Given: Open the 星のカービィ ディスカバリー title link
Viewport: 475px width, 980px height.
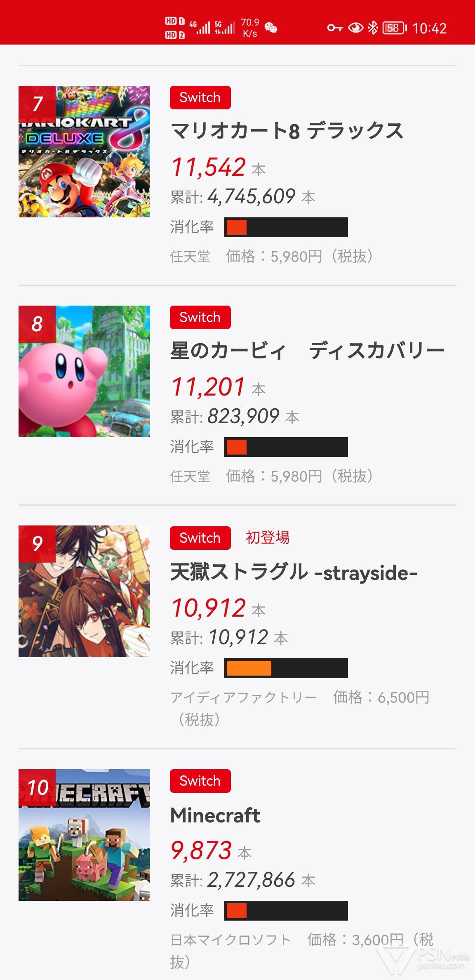Looking at the screenshot, I should click(307, 351).
